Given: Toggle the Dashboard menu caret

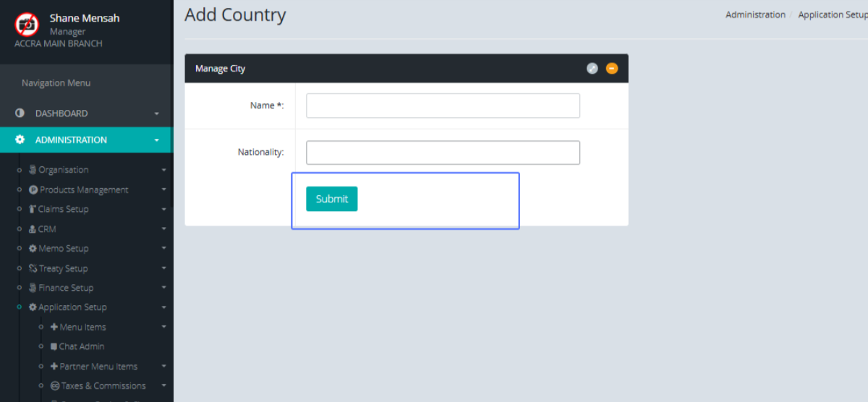Looking at the screenshot, I should click(x=157, y=114).
